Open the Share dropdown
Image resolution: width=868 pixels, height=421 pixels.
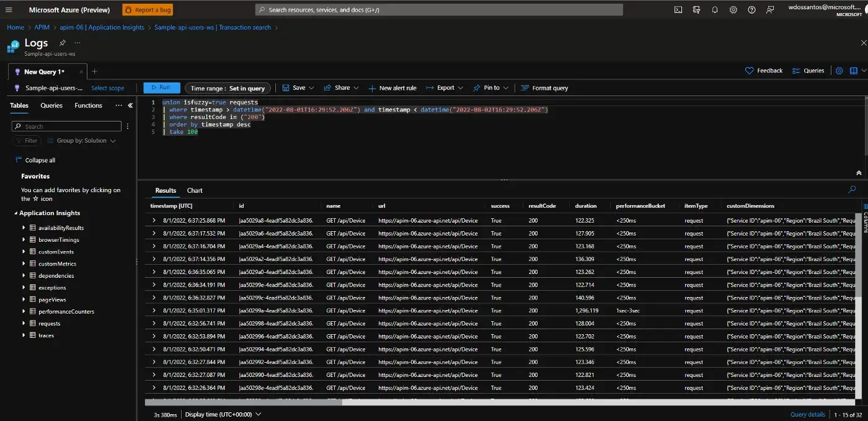342,88
